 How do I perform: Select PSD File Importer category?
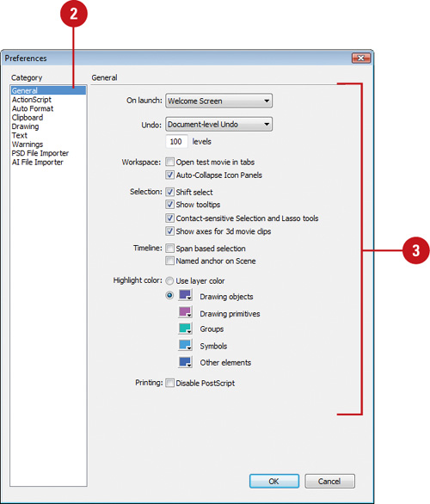40,153
